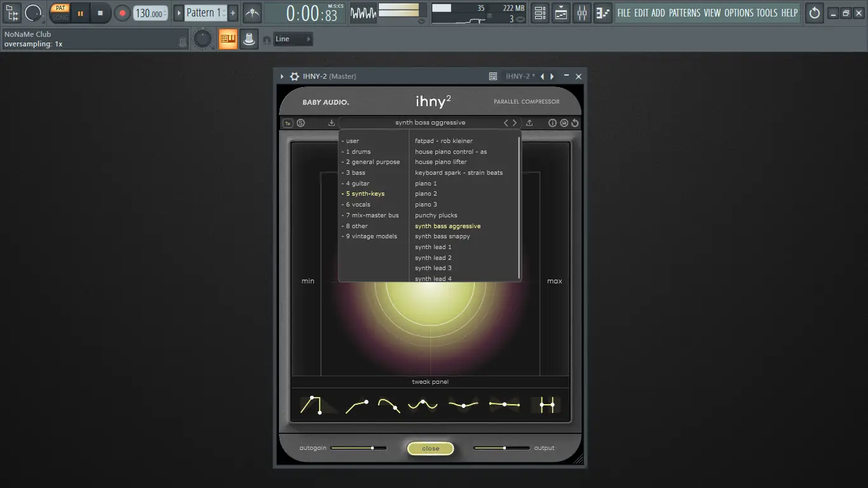
Task: Open the PATTERNS menu
Action: pos(685,13)
